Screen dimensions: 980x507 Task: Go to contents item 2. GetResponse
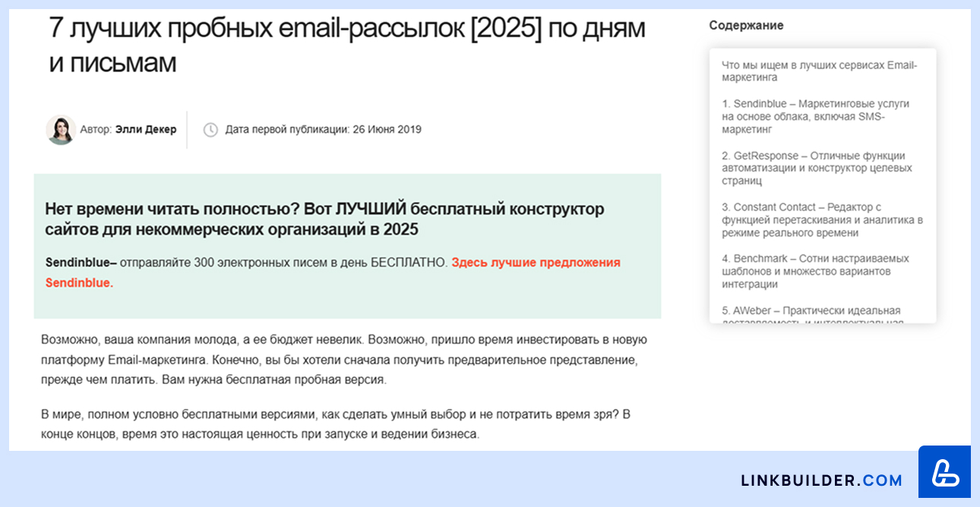[817, 168]
